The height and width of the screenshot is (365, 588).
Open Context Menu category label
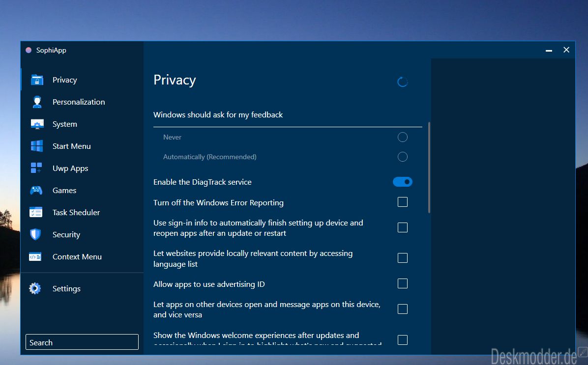point(77,257)
